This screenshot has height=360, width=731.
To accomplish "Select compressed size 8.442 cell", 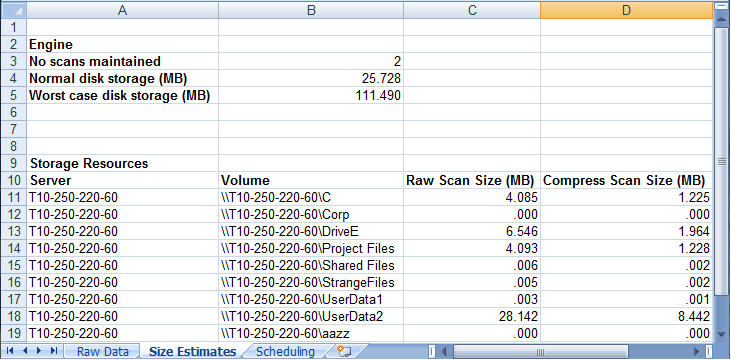I will pos(626,317).
